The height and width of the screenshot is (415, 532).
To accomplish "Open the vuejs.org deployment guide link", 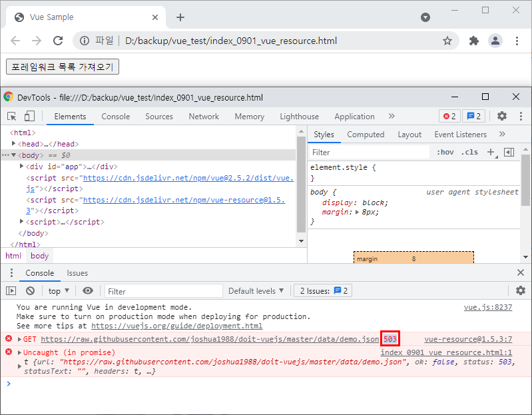I will point(176,326).
